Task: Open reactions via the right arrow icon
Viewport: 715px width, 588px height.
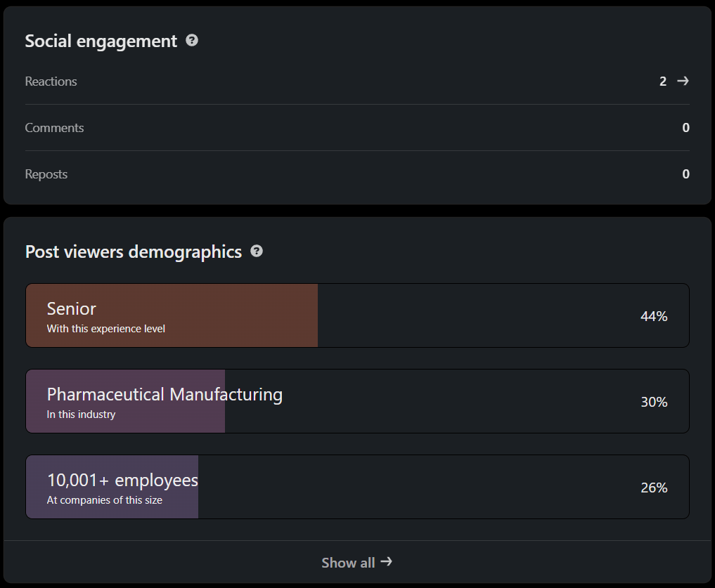Action: (x=683, y=81)
